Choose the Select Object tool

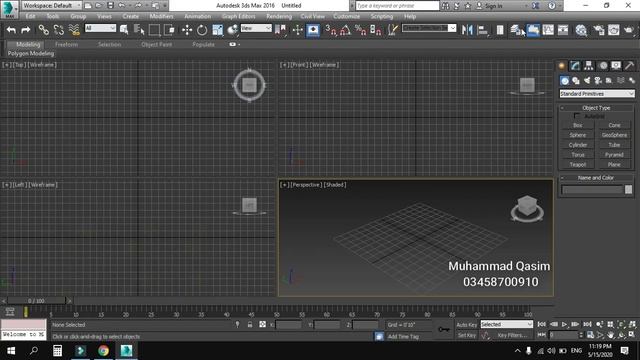click(x=124, y=30)
